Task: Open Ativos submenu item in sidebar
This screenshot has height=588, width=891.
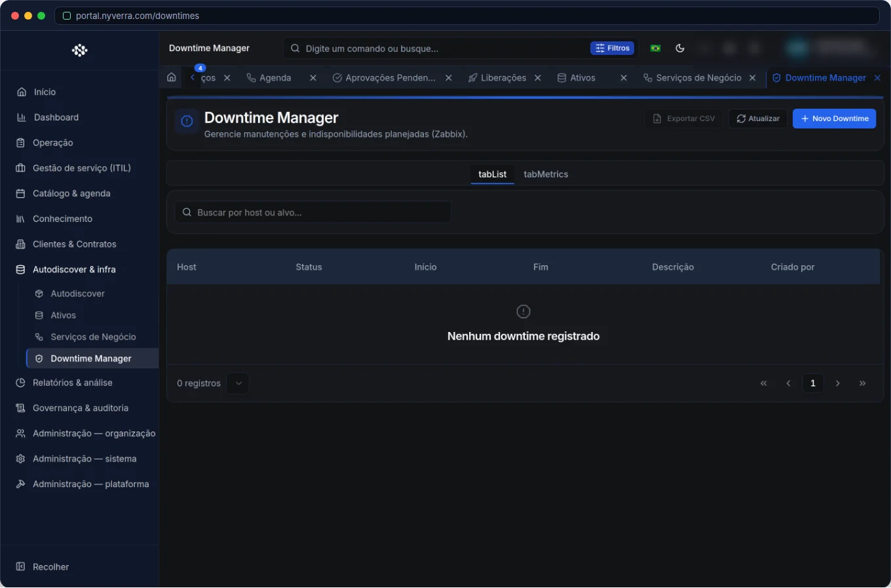Action: 63,316
